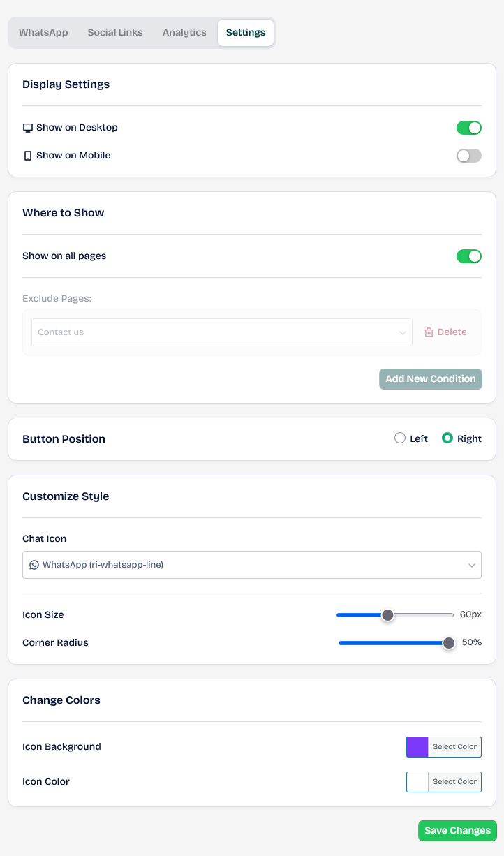This screenshot has width=504, height=856.
Task: Switch to the WhatsApp tab
Action: (43, 33)
